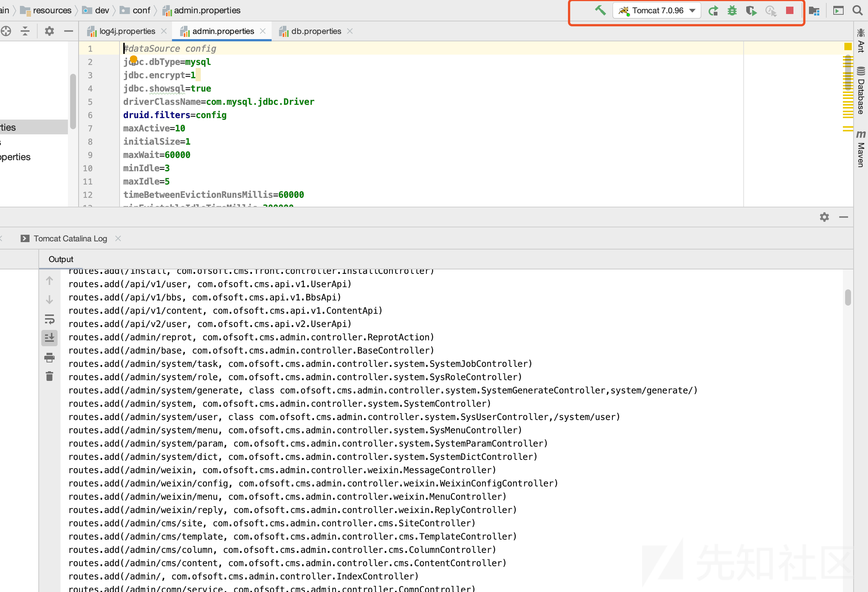Click the editor vertical scrollbar thumb
Screen dimensions: 868x592
point(848,73)
